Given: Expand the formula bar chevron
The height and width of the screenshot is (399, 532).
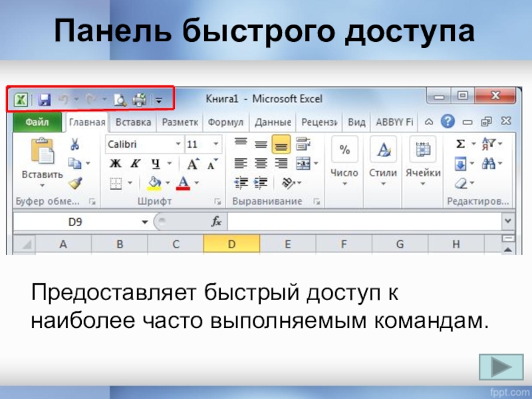Looking at the screenshot, I should tap(508, 221).
